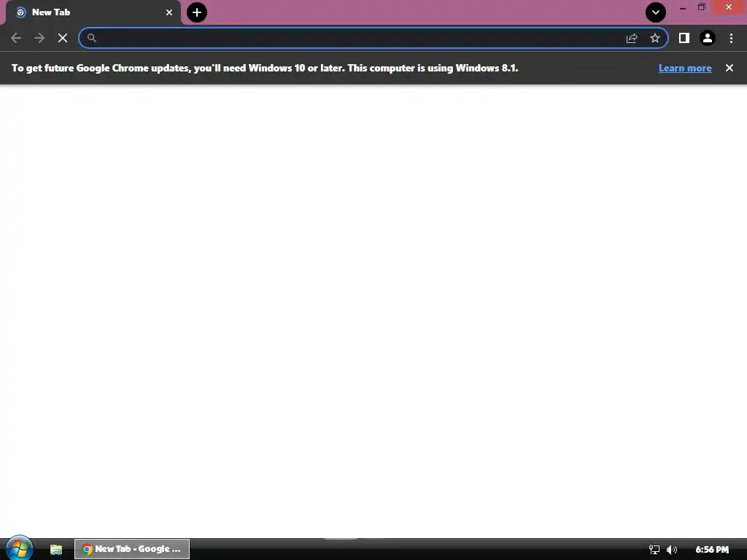Image resolution: width=747 pixels, height=560 pixels.
Task: Expand the tab search dropdown
Action: [x=656, y=12]
